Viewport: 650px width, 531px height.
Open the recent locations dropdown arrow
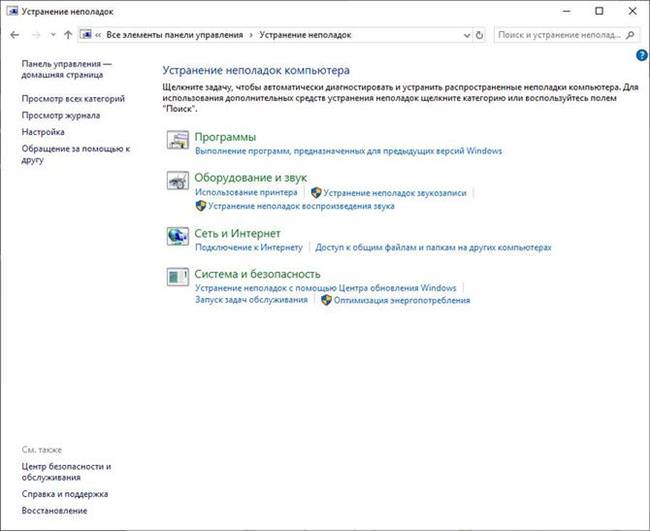(x=53, y=35)
